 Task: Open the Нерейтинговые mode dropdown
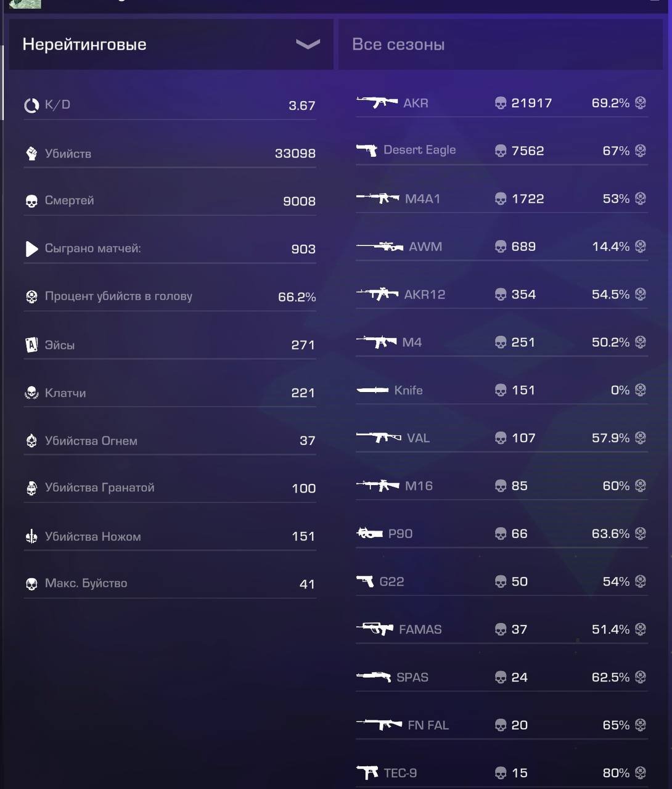point(171,44)
